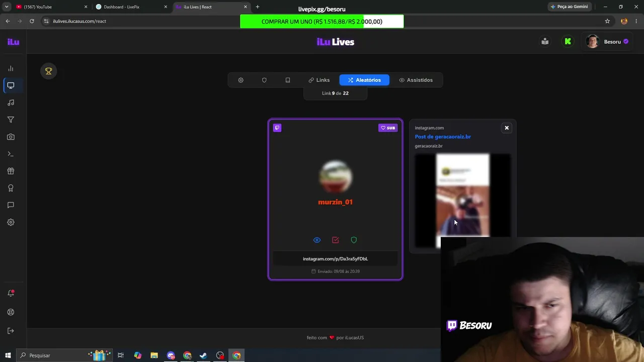Click the geracaoraiz.br author text
Viewport: 644px width, 362px height.
429,146
